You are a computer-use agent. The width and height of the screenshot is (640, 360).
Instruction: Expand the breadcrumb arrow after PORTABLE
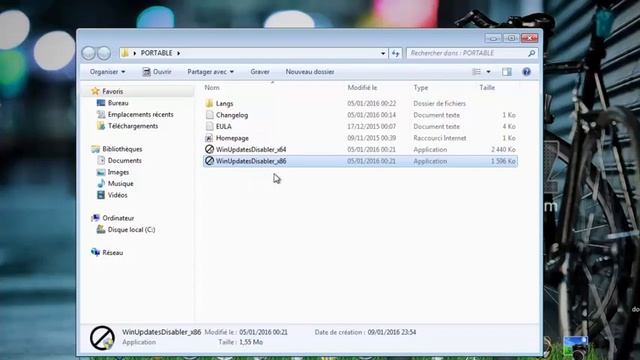coord(178,53)
